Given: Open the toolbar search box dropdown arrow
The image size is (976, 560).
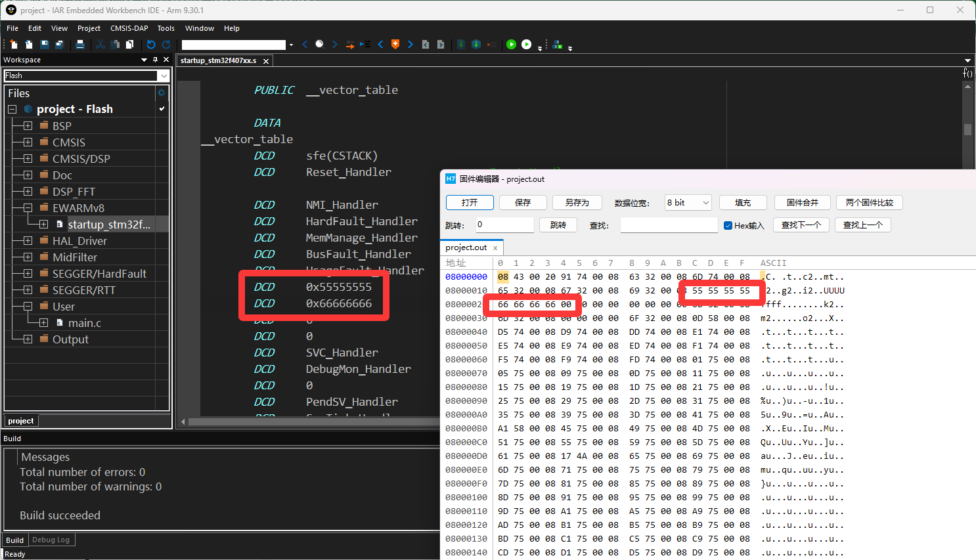Looking at the screenshot, I should tap(291, 45).
